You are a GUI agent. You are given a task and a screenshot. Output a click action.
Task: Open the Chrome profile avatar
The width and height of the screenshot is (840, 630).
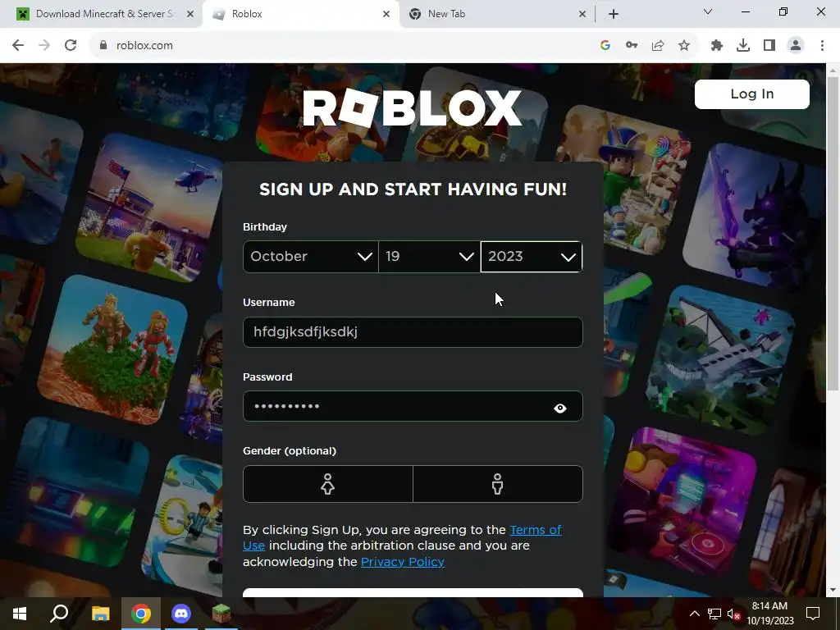coord(796,46)
